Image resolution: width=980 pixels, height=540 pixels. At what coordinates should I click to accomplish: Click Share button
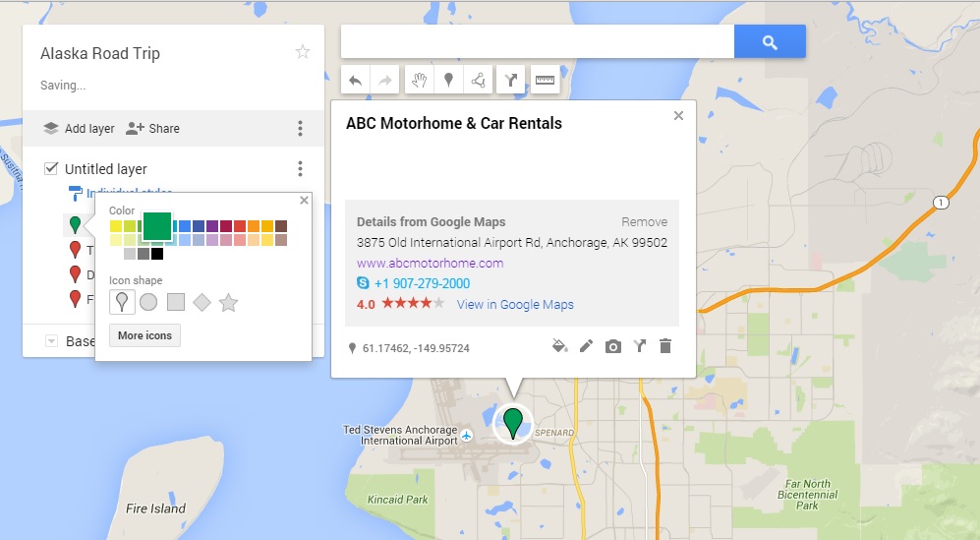click(x=152, y=128)
